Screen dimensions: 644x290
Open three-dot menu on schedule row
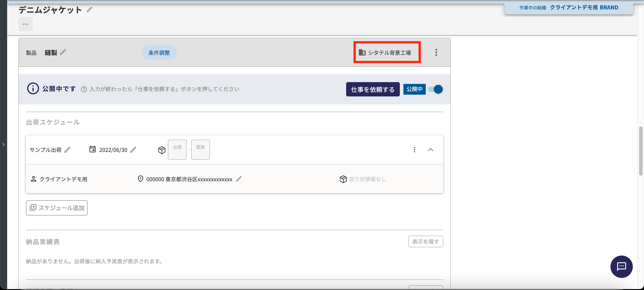[414, 150]
